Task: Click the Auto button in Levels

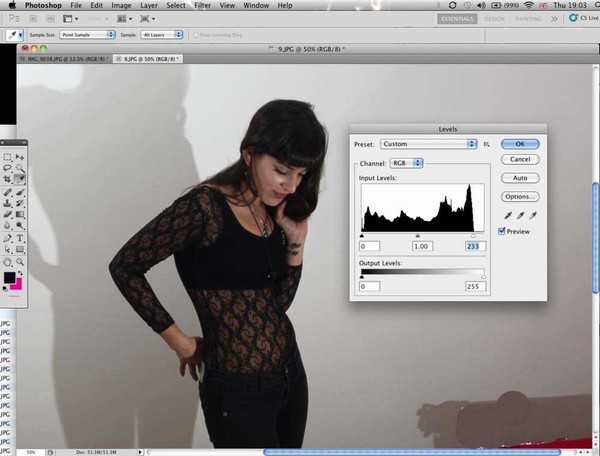Action: click(x=519, y=178)
